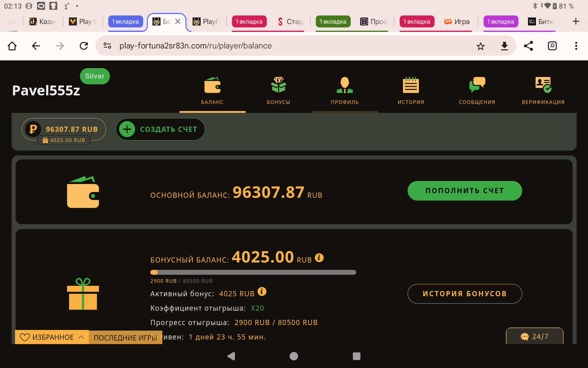Image resolution: width=588 pixels, height=368 pixels.
Task: Open the Верификация ID card icon
Action: (x=543, y=85)
